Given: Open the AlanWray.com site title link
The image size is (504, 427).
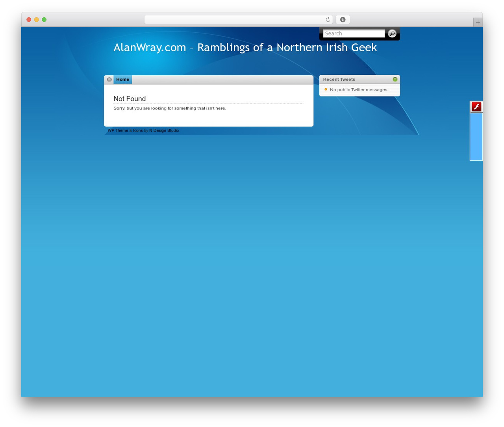Looking at the screenshot, I should 245,47.
